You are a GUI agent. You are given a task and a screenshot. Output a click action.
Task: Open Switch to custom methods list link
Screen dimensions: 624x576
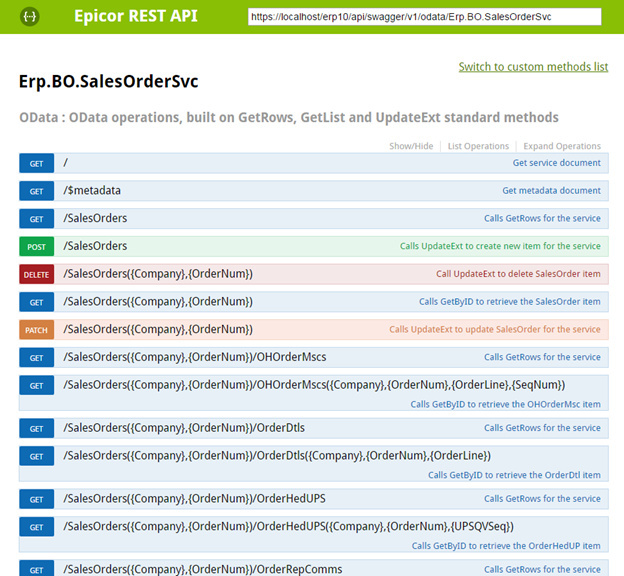click(x=533, y=66)
